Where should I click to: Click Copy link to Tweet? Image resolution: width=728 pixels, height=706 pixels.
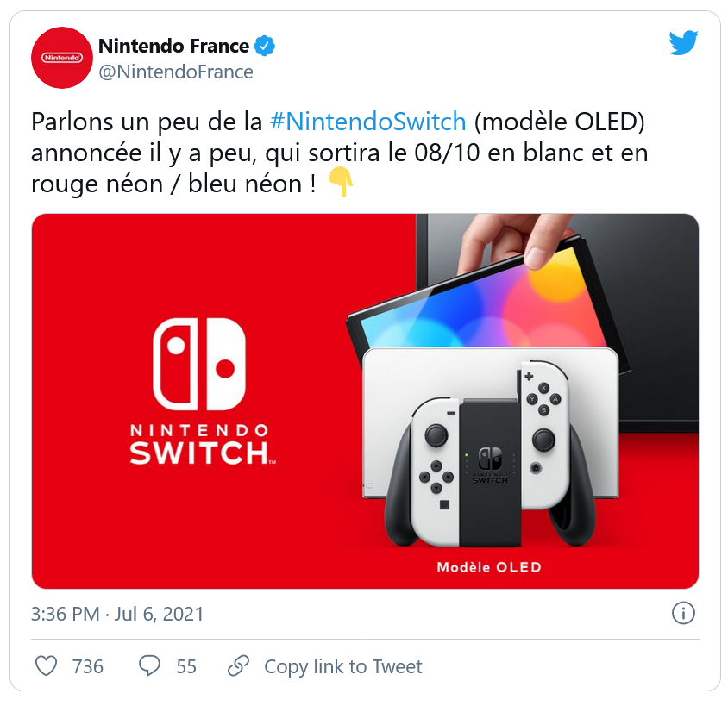coord(343,666)
